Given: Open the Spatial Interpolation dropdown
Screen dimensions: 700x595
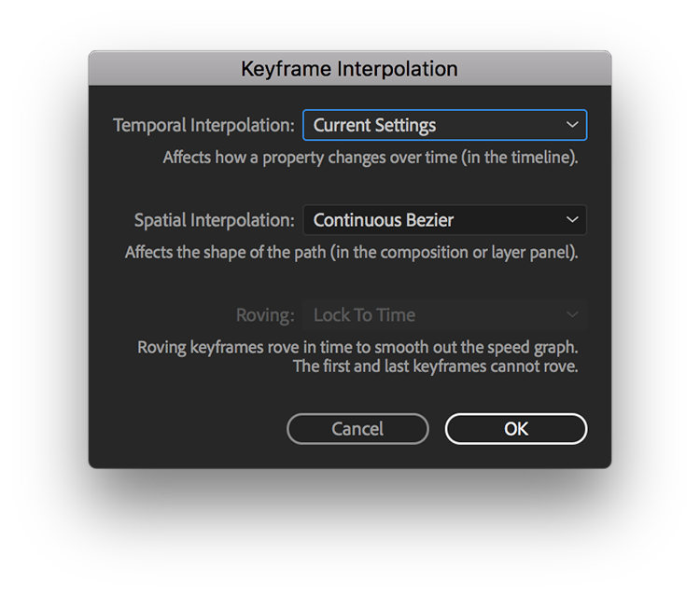Looking at the screenshot, I should point(444,220).
